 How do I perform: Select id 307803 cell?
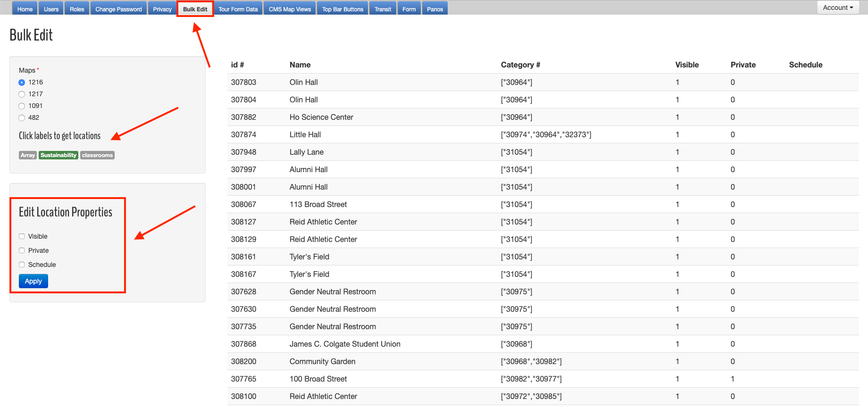coord(243,82)
